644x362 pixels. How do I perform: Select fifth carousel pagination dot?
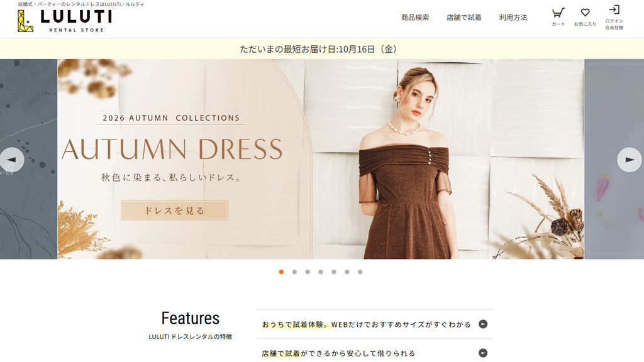334,271
